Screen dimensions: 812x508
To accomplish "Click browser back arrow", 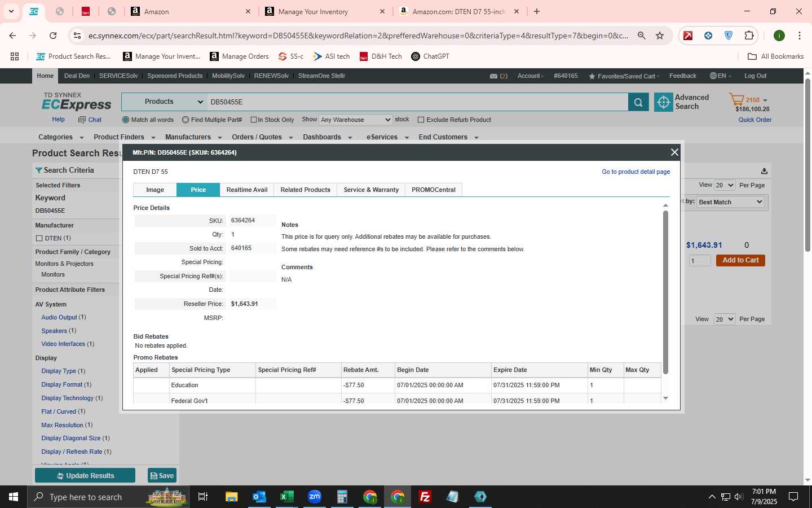I will click(x=12, y=36).
